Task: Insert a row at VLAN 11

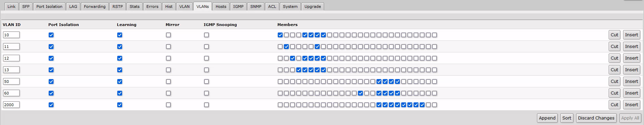Action: (632, 47)
